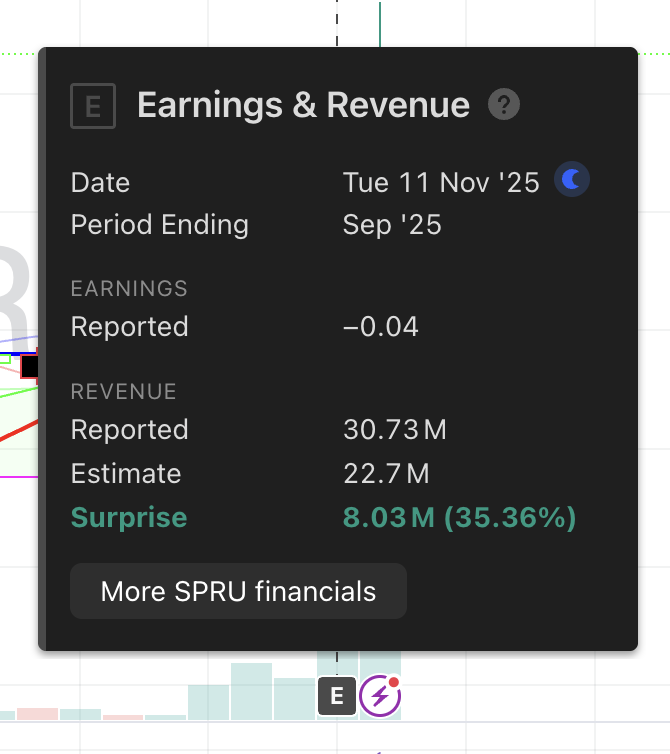670x754 pixels.
Task: Click the REVENUE section heading
Action: click(123, 391)
